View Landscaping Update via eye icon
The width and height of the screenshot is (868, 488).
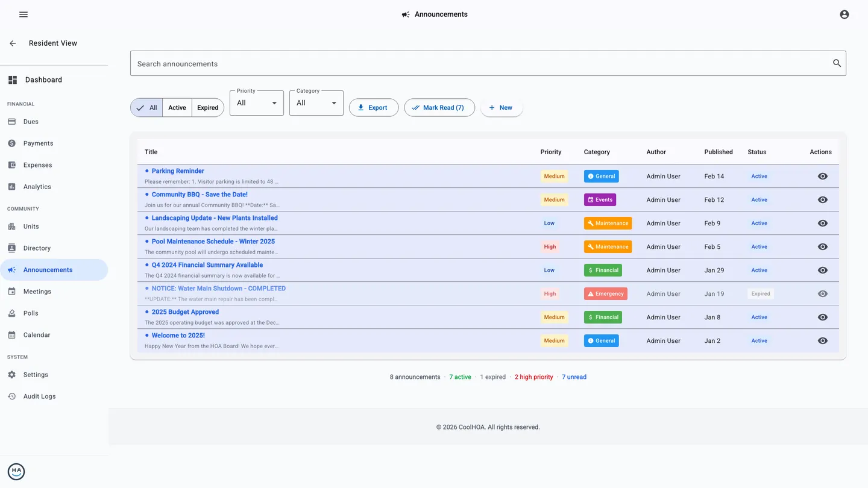coord(822,224)
